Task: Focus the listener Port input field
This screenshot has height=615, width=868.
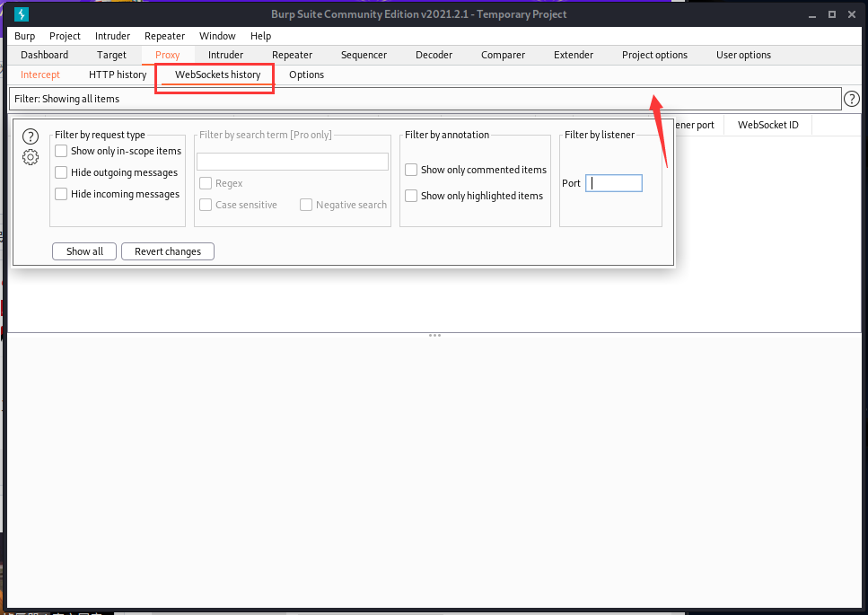Action: pyautogui.click(x=614, y=183)
